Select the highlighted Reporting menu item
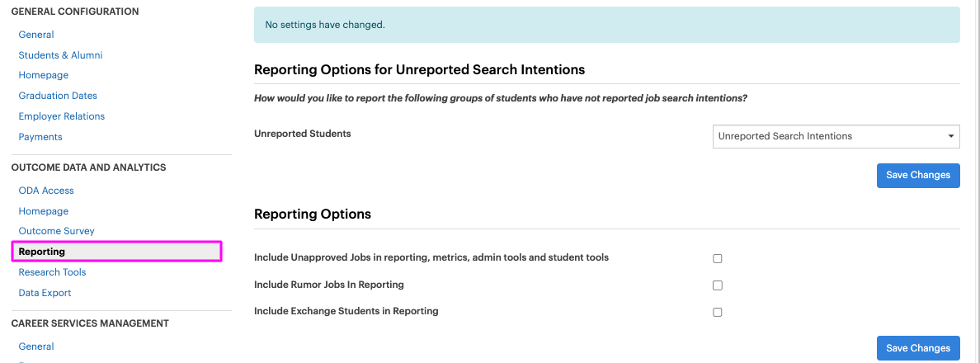This screenshot has height=363, width=980. click(116, 251)
